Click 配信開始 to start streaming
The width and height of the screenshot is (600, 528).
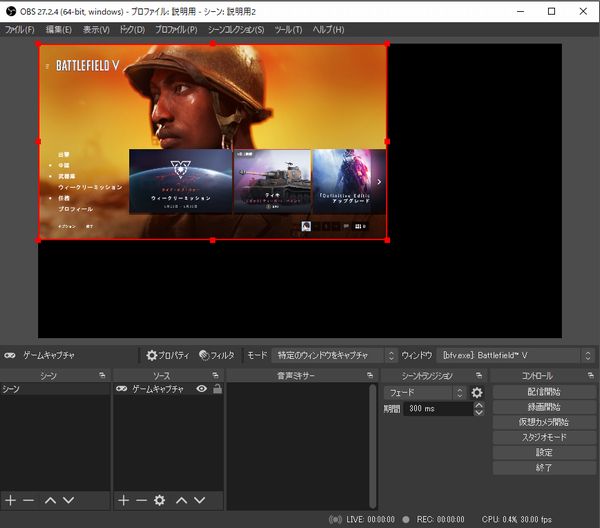point(544,392)
